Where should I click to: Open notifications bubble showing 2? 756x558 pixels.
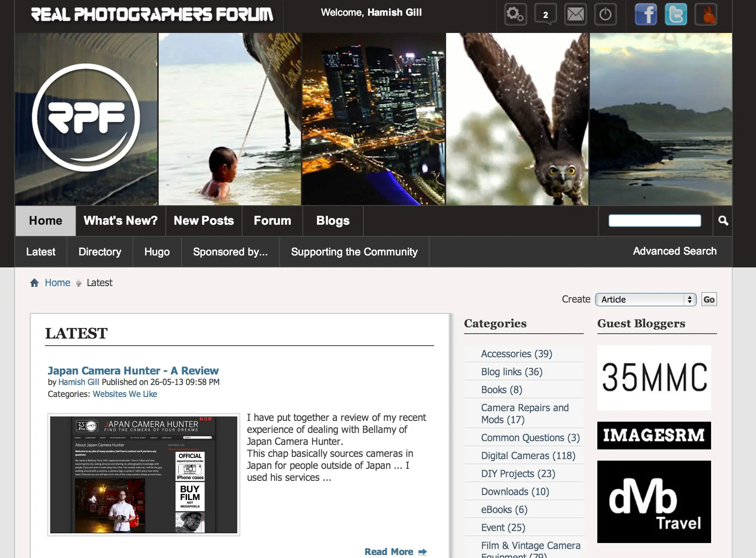point(545,15)
